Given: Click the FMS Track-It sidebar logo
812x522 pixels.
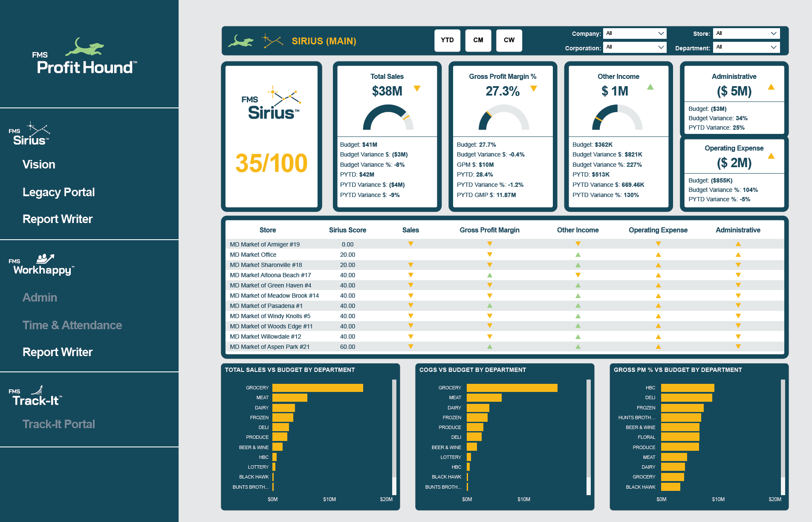Looking at the screenshot, I should [x=36, y=396].
